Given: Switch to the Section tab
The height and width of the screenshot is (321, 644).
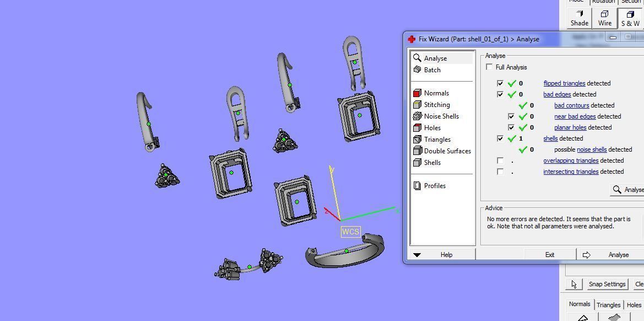Looking at the screenshot, I should coord(631,2).
